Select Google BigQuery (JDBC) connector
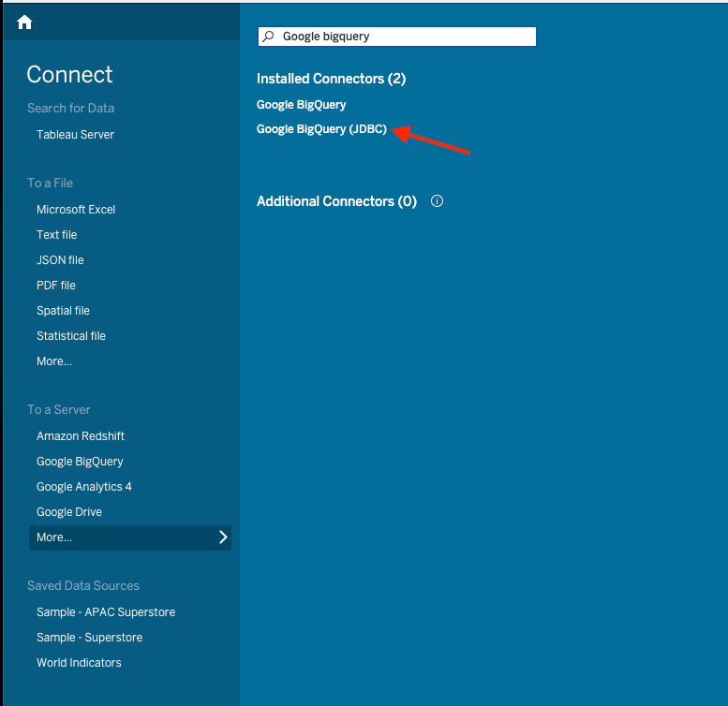This screenshot has width=728, height=706. (x=321, y=129)
